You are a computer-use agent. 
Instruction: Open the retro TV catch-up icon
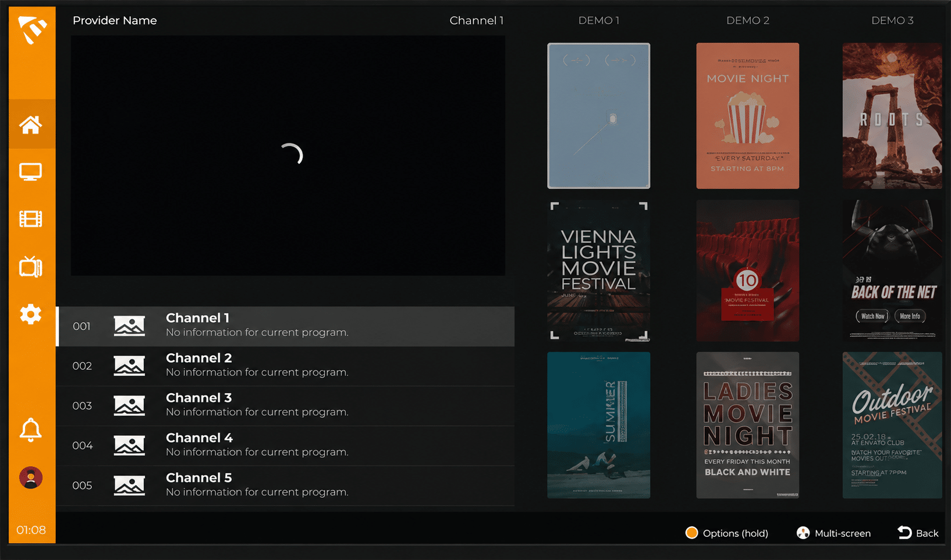31,266
